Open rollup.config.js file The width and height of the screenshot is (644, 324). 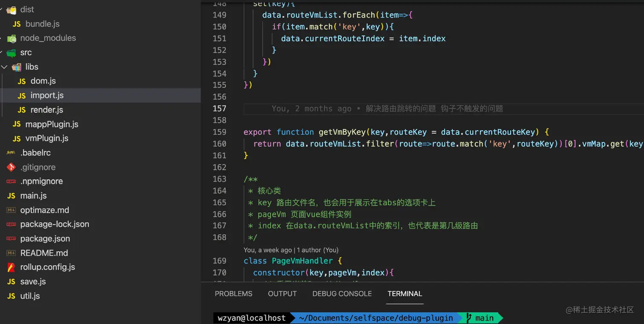(48, 267)
